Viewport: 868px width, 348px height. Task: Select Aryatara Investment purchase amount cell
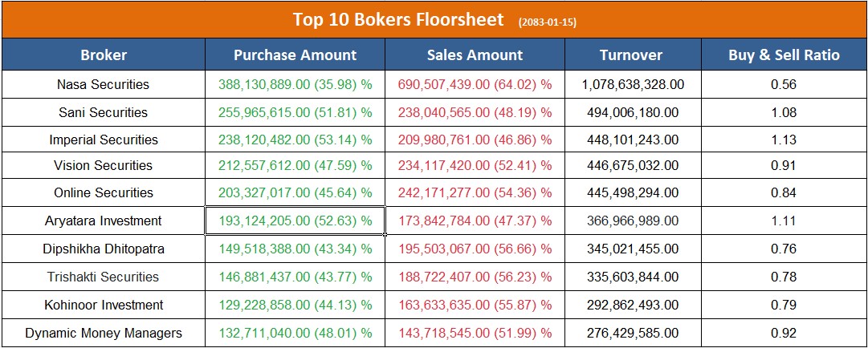coord(295,221)
